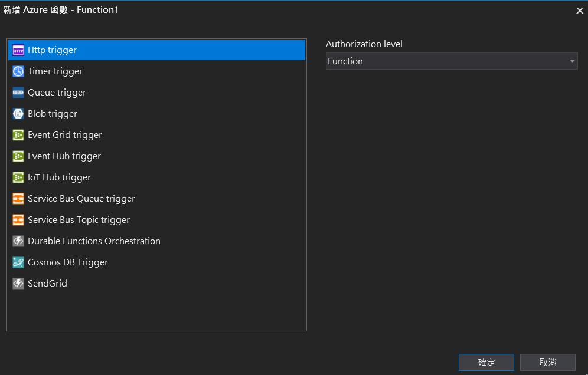This screenshot has width=588, height=375.
Task: Click the IoT Hub trigger icon
Action: click(x=18, y=177)
